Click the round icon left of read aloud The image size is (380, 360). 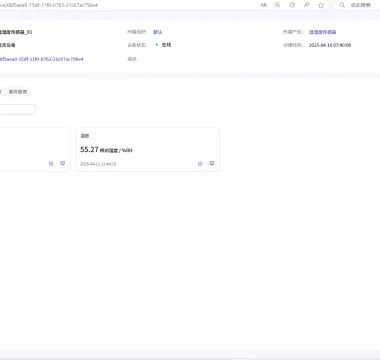[292, 5]
